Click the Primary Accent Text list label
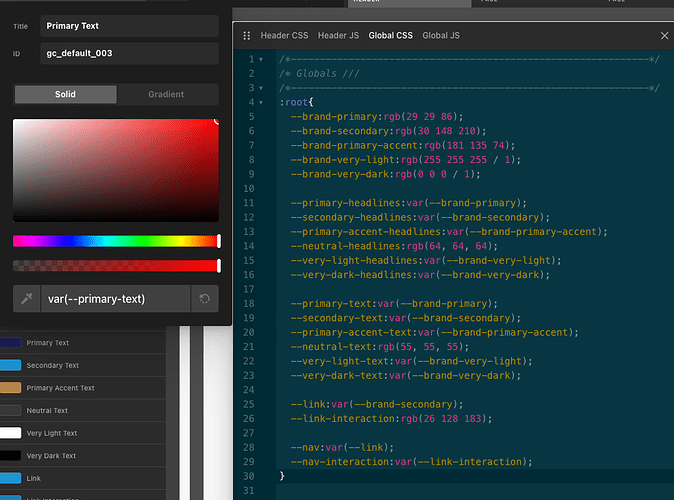The width and height of the screenshot is (674, 500). click(60, 388)
